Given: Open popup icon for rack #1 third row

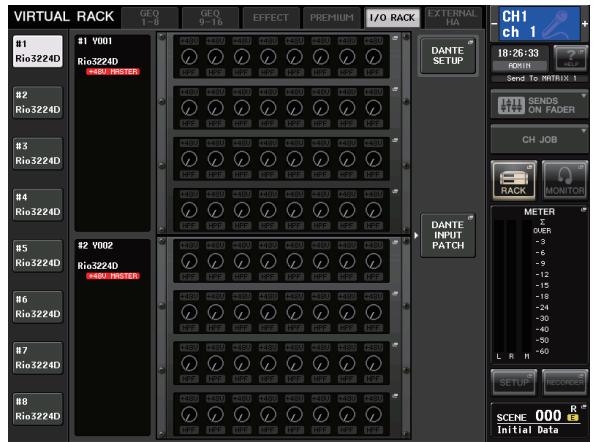Looking at the screenshot, I should pos(395,140).
